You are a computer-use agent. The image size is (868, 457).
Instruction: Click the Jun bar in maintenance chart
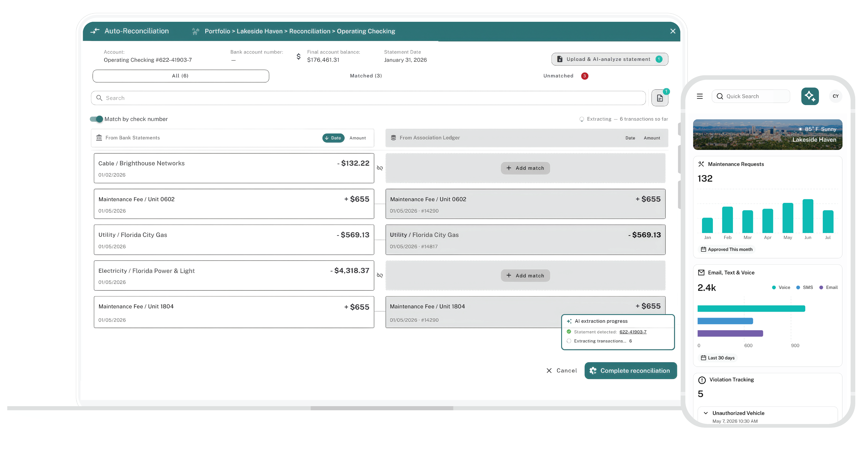808,216
